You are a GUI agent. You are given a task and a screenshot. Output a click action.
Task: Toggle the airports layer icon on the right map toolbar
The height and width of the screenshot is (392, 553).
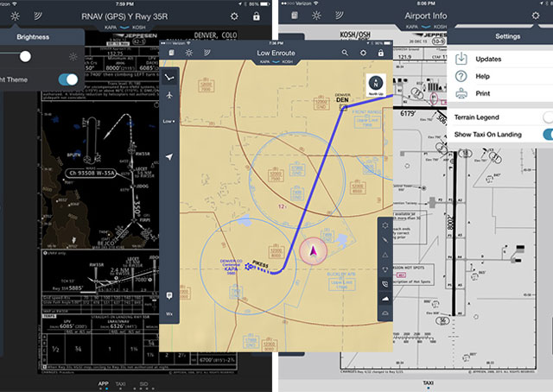[385, 224]
